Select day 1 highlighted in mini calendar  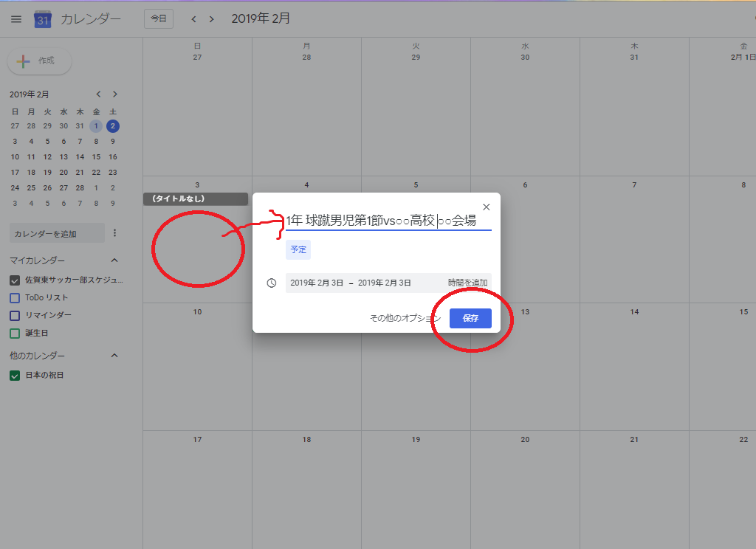(96, 126)
